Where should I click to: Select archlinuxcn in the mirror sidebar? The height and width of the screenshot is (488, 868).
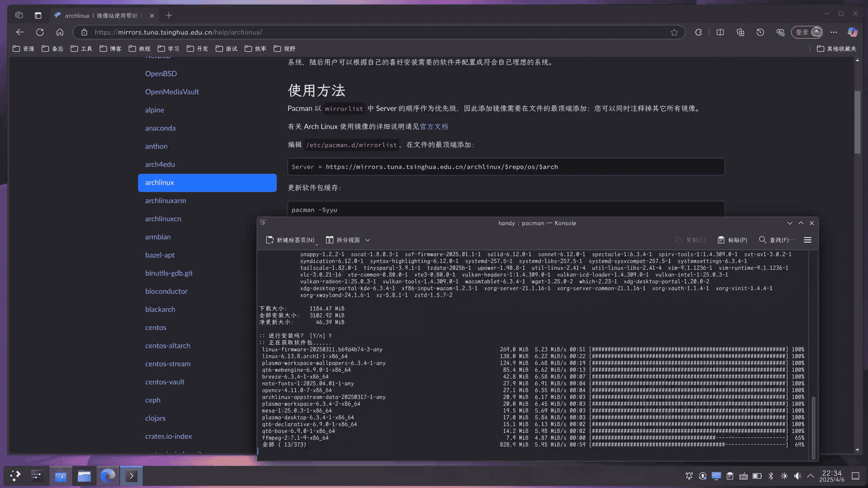tap(163, 219)
